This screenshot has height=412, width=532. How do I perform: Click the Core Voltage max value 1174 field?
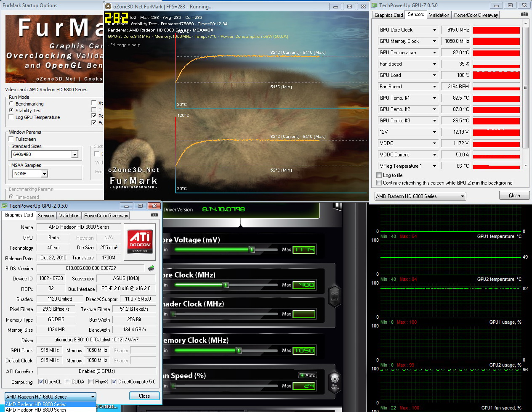304,250
